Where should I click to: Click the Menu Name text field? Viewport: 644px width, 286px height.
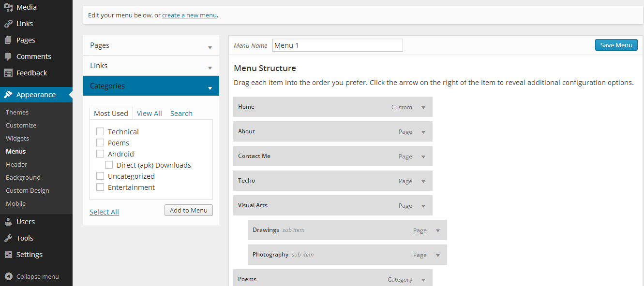point(337,45)
